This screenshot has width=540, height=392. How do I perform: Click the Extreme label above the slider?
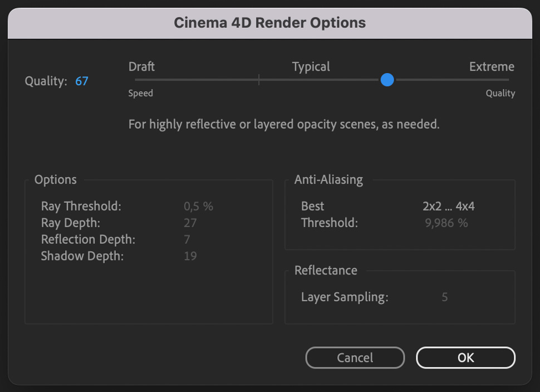pyautogui.click(x=492, y=67)
